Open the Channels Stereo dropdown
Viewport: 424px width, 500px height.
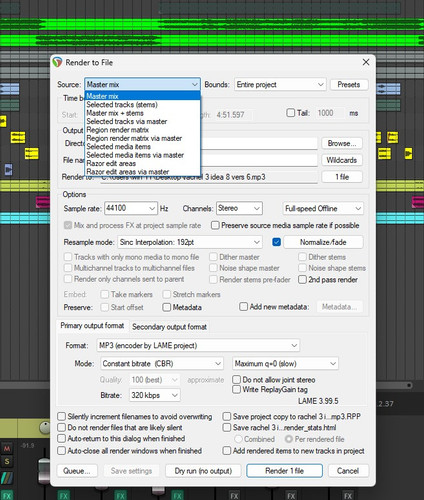[239, 208]
